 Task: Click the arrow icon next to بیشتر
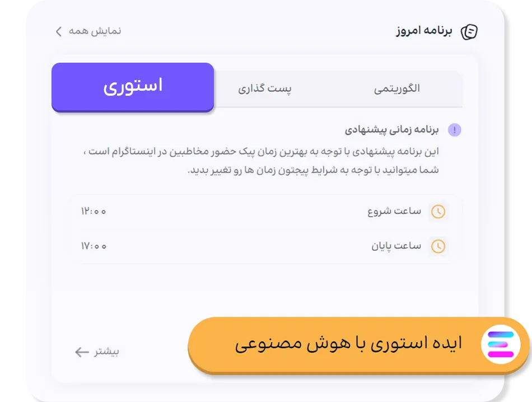pyautogui.click(x=82, y=352)
